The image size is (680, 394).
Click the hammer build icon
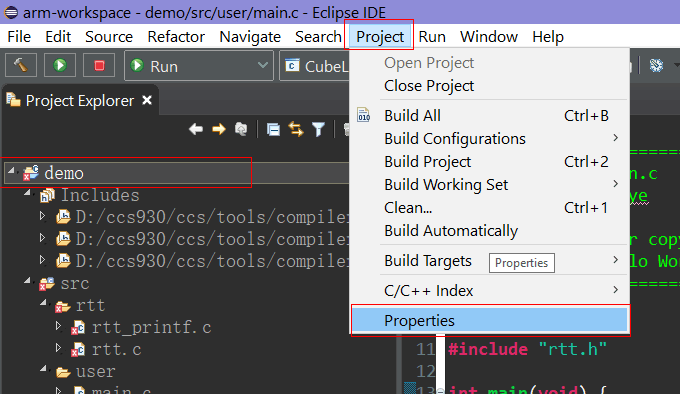pos(20,65)
